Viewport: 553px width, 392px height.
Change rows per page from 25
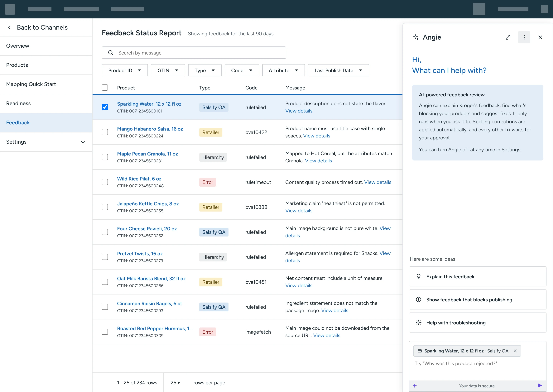point(175,383)
